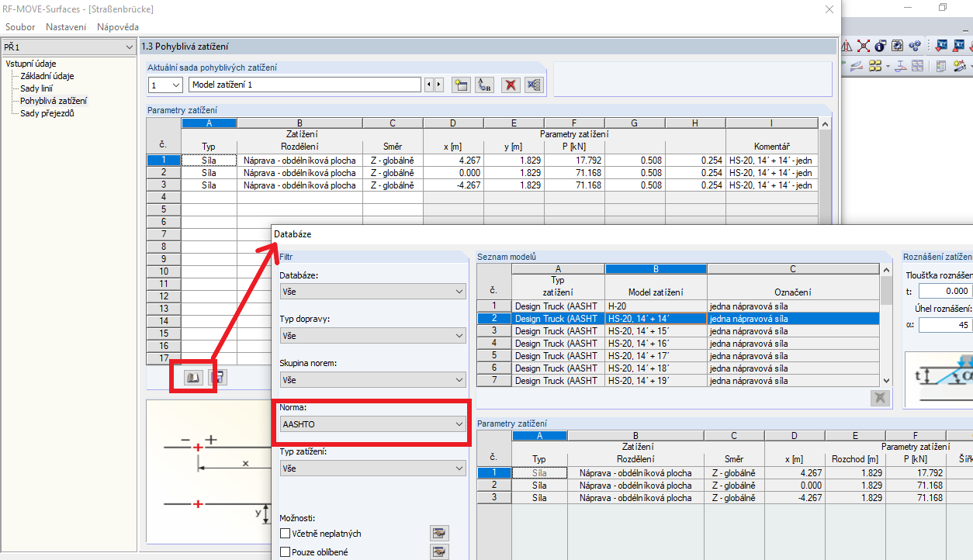Click row 2 header in main load table
The image size is (973, 560).
pos(164,173)
